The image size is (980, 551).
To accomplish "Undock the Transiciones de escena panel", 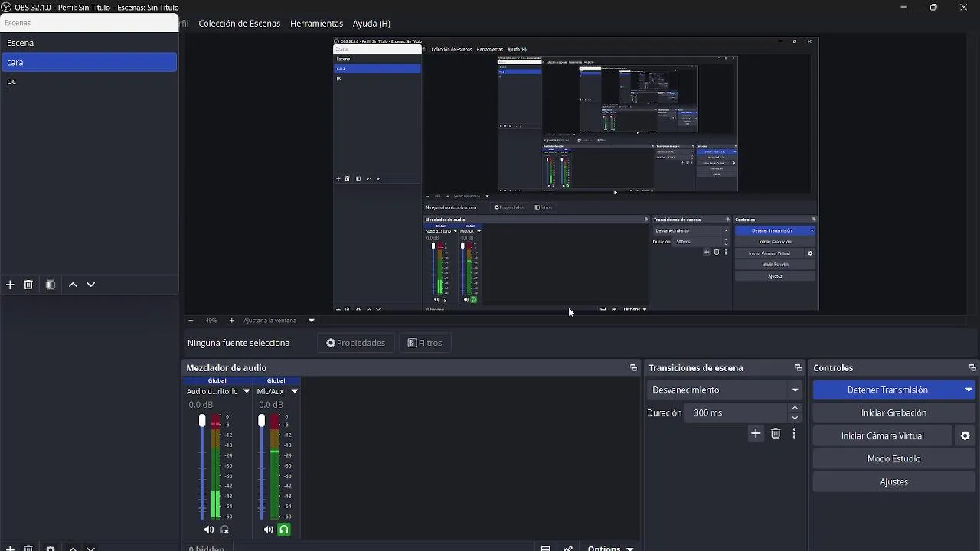I will [x=799, y=368].
